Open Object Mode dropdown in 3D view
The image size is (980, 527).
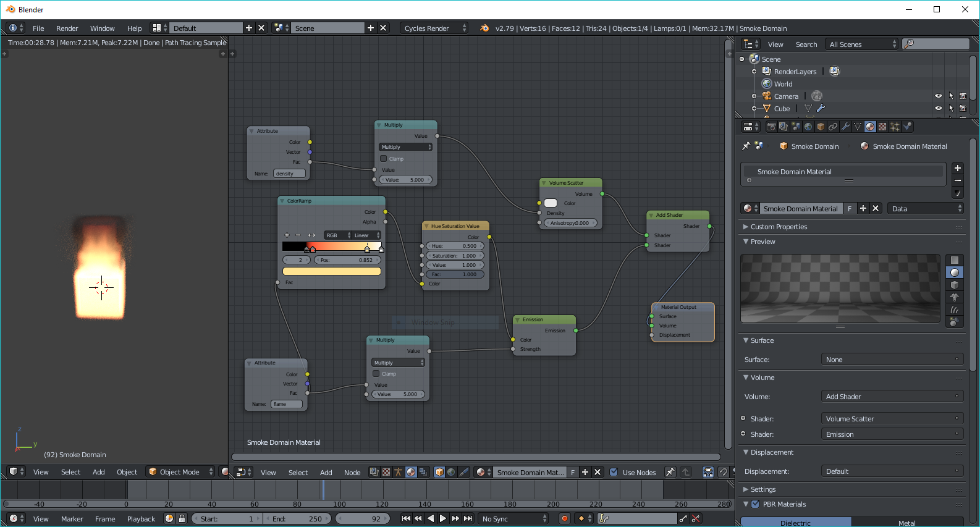click(x=180, y=472)
